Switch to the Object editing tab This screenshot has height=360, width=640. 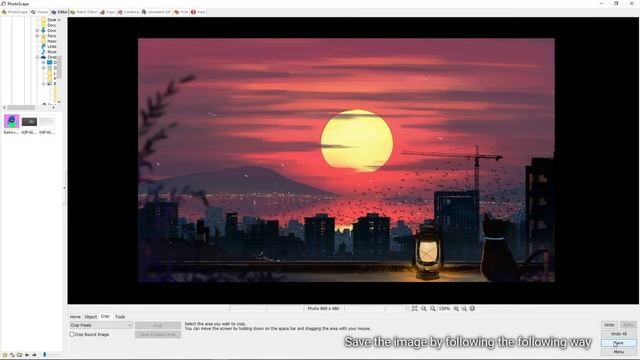click(91, 317)
